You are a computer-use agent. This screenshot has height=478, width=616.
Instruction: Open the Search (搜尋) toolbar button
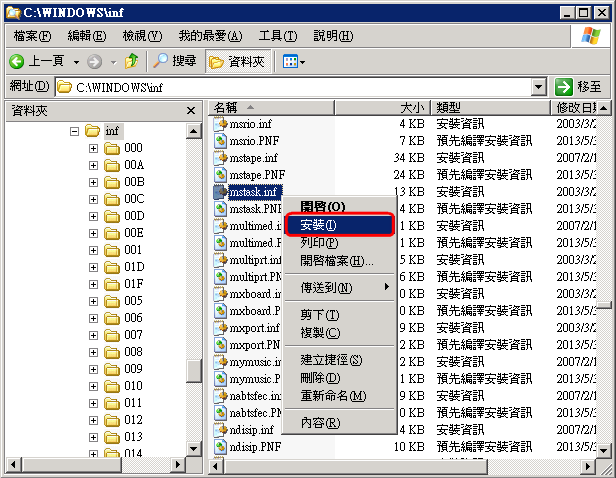click(x=174, y=61)
